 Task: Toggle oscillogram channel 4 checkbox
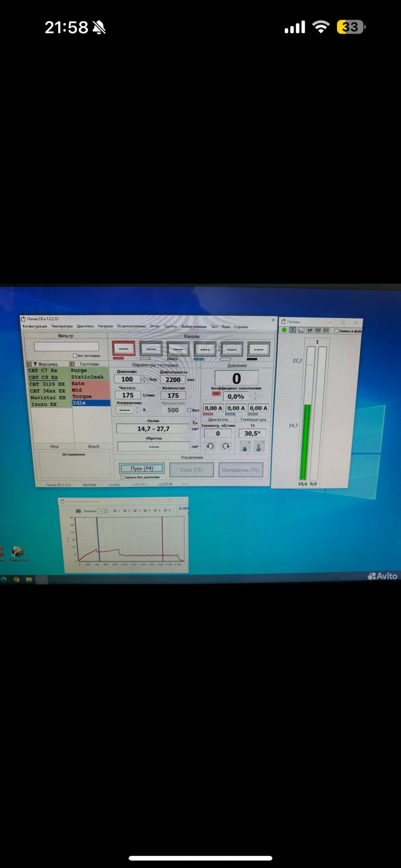pyautogui.click(x=145, y=511)
